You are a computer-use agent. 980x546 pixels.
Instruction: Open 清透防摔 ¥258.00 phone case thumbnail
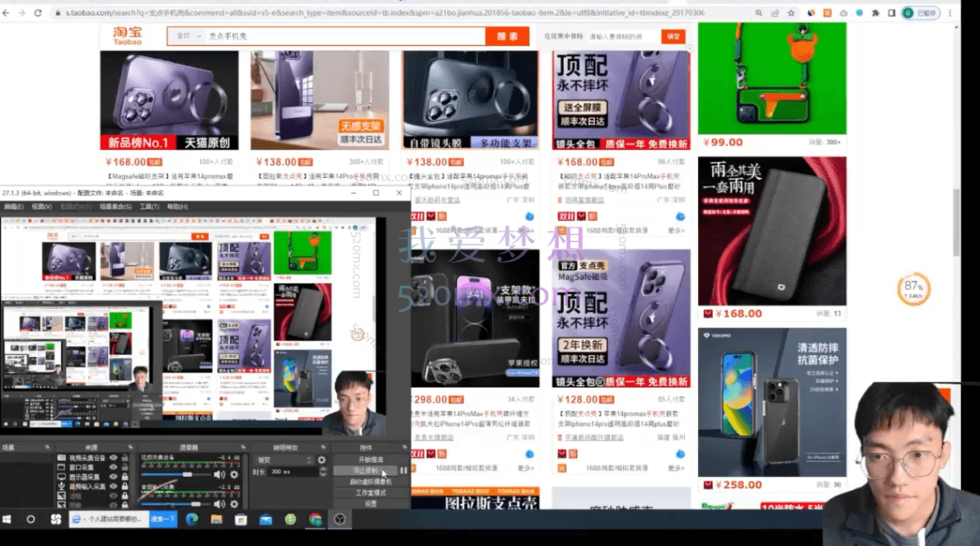(771, 403)
